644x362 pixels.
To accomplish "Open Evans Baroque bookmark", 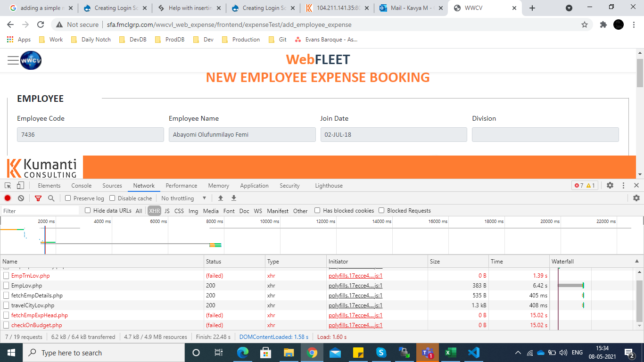I will [326, 40].
